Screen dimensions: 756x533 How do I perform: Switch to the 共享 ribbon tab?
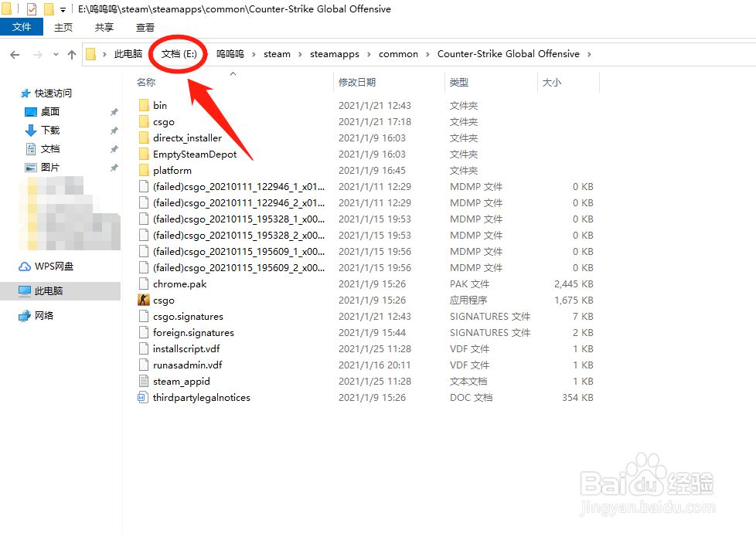point(104,28)
